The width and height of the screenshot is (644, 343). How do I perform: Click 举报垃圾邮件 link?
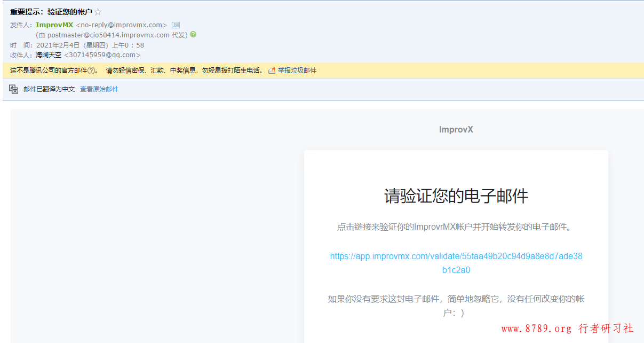(x=297, y=71)
